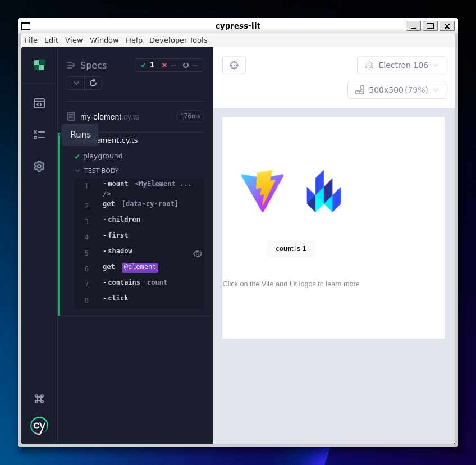Toggle the hidden-element eye icon on the shadow step
This screenshot has height=465, width=476.
pyautogui.click(x=198, y=254)
